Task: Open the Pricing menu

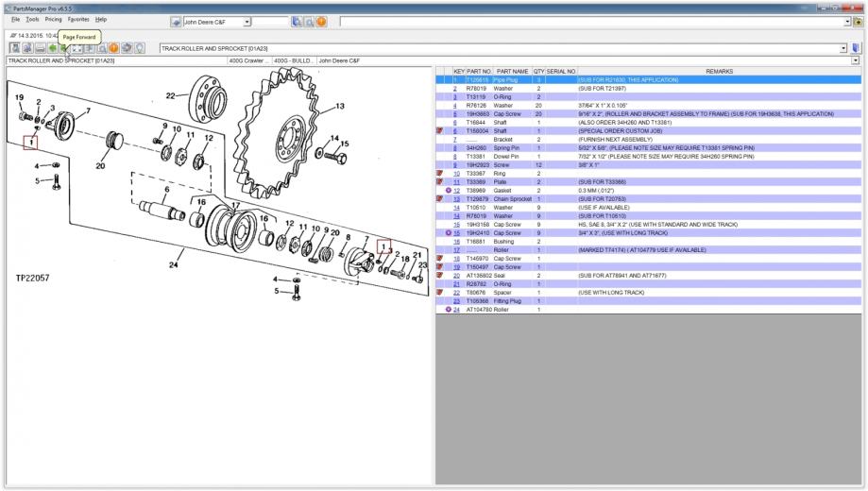Action: click(54, 19)
